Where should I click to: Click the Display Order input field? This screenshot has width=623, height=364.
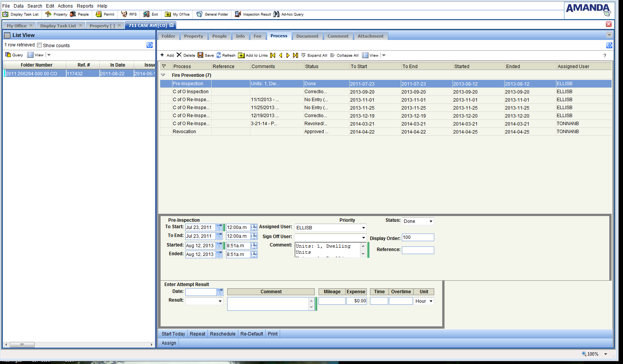[418, 237]
